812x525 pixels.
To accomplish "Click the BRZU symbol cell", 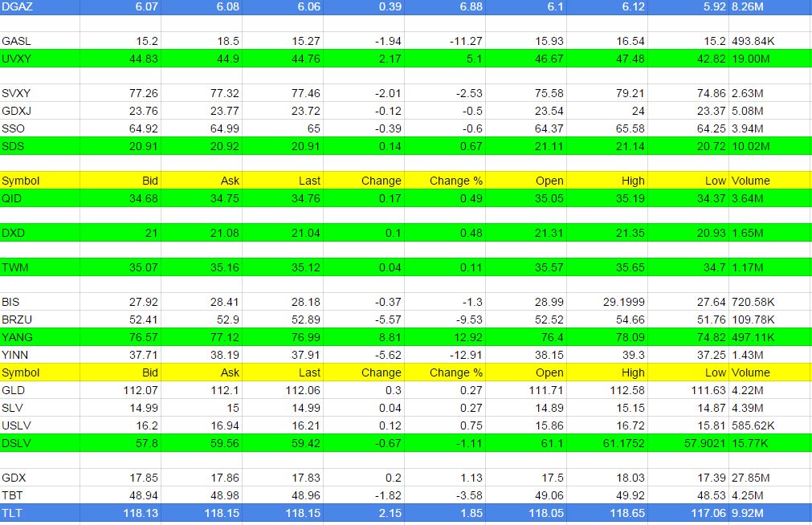I will (x=40, y=319).
